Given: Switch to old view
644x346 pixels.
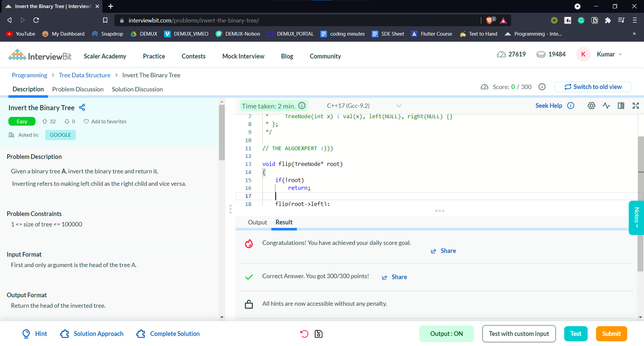Looking at the screenshot, I should pos(593,87).
